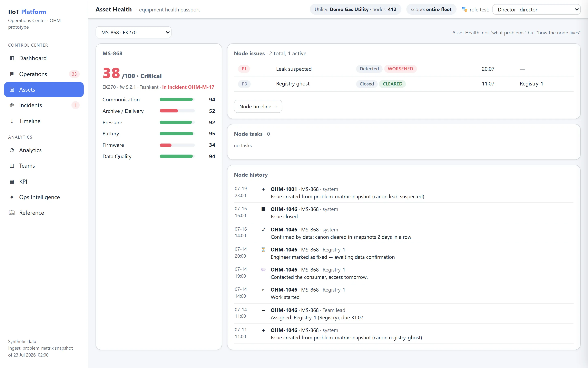This screenshot has width=588, height=368.
Task: Open the Reference page
Action: coord(44,213)
